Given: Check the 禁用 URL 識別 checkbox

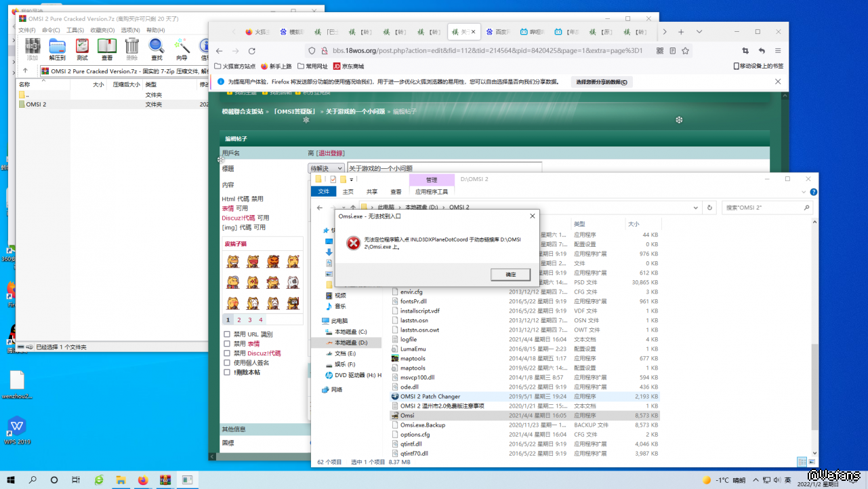Looking at the screenshot, I should (227, 334).
